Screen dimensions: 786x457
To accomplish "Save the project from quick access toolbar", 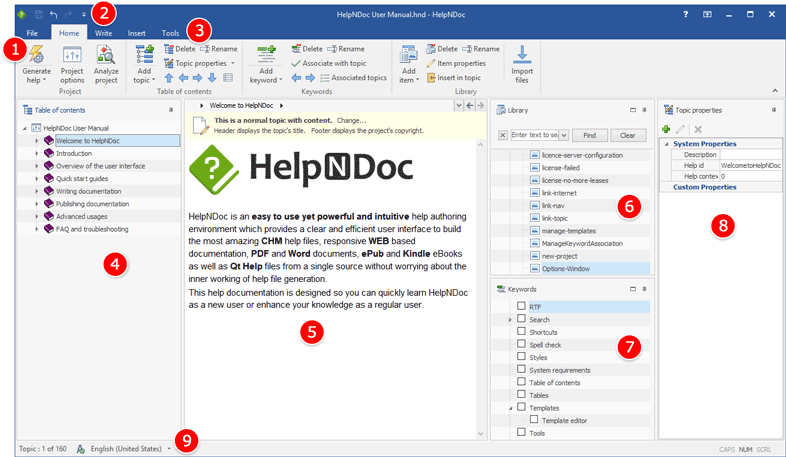I will [39, 15].
